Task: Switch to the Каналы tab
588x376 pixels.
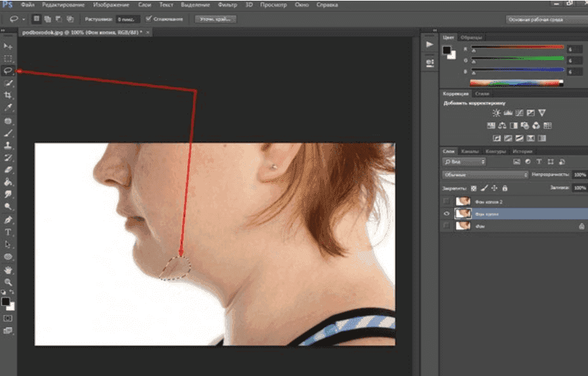Action: tap(468, 151)
